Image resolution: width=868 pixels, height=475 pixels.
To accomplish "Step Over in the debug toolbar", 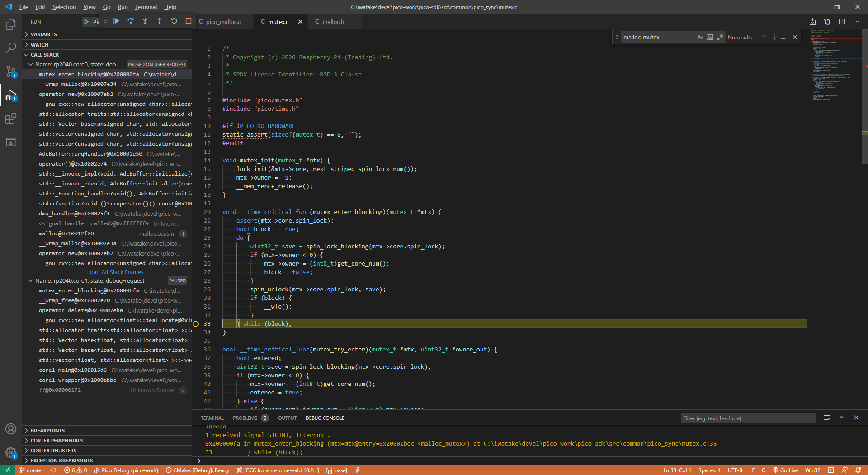I will pos(131,21).
